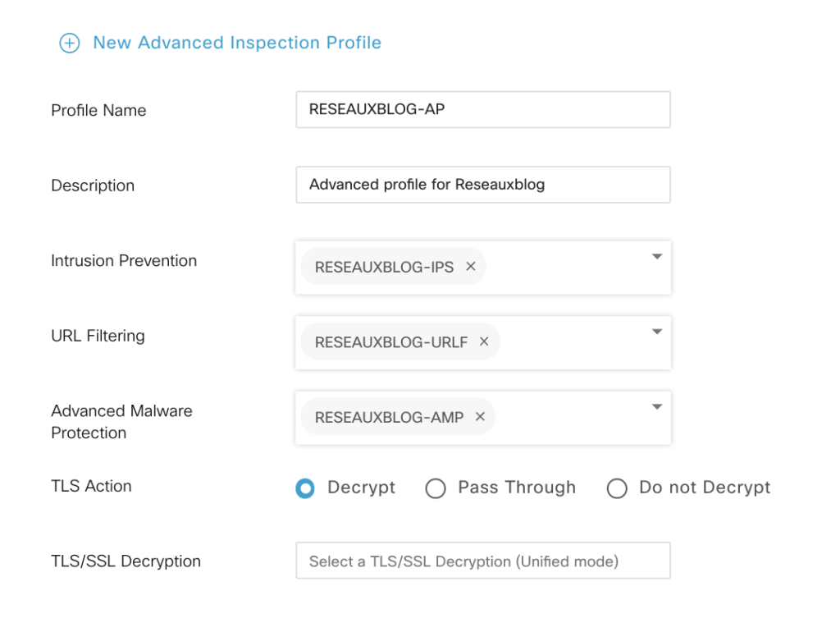Click the Advanced Malware Protection label text

click(121, 422)
